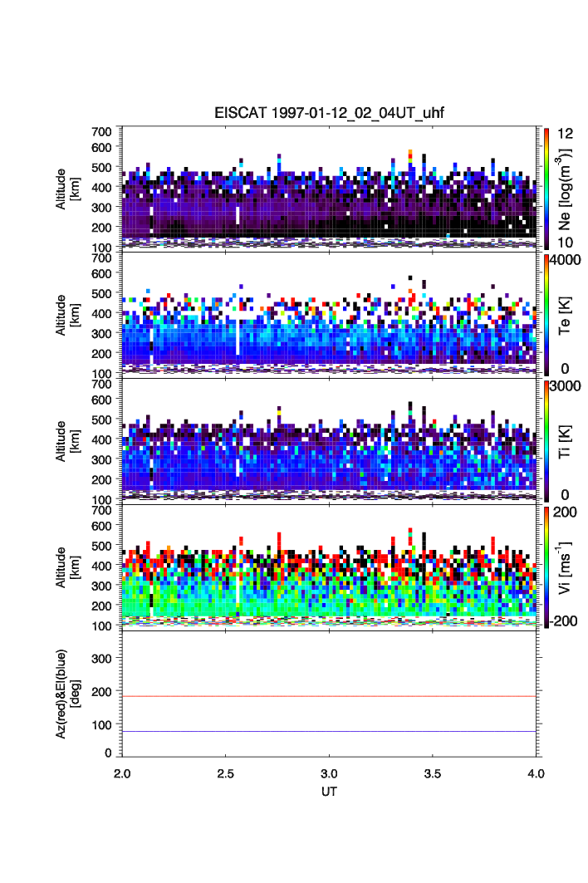Click the Ti colorbar maximum 3000
Viewport: 588px width, 883px height.
pos(565,385)
